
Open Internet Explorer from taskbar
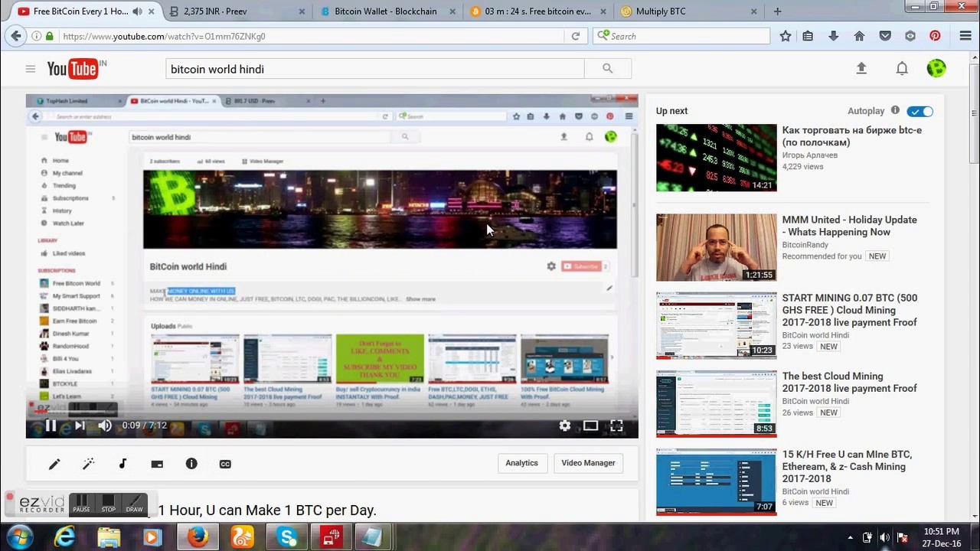(x=64, y=537)
